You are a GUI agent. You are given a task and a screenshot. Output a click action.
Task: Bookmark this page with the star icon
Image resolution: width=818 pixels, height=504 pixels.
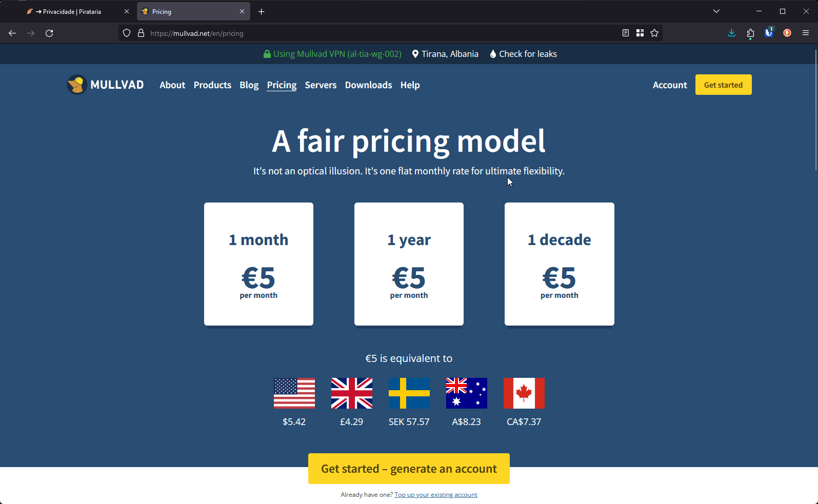(x=654, y=33)
